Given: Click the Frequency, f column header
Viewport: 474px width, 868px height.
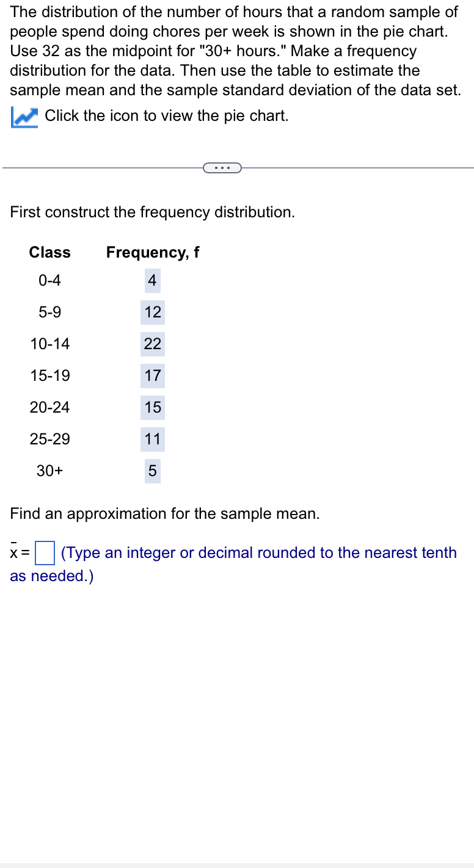Looking at the screenshot, I should (153, 252).
